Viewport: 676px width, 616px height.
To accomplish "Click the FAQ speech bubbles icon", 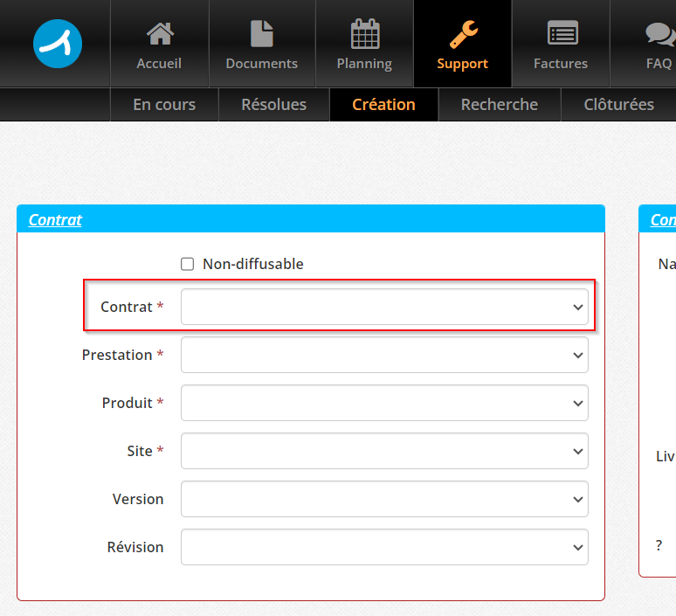I will 660,34.
